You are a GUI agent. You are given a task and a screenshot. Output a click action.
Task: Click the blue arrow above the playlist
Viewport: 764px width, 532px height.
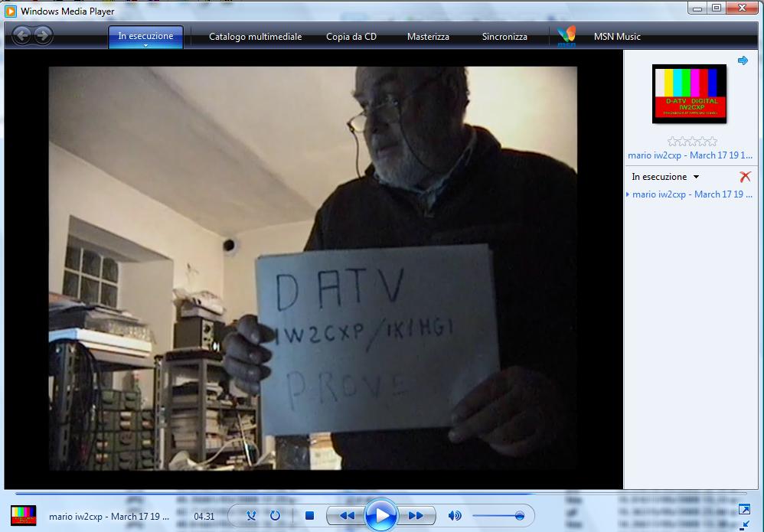[743, 60]
